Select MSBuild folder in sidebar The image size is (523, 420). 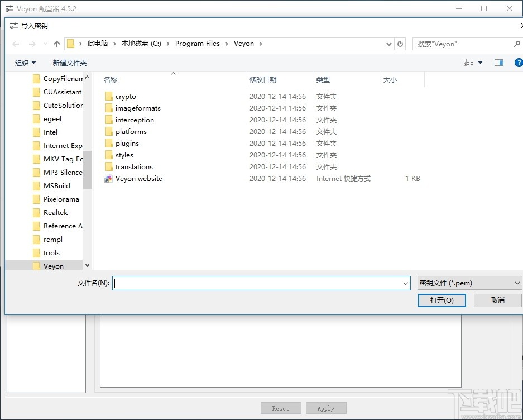click(x=51, y=185)
